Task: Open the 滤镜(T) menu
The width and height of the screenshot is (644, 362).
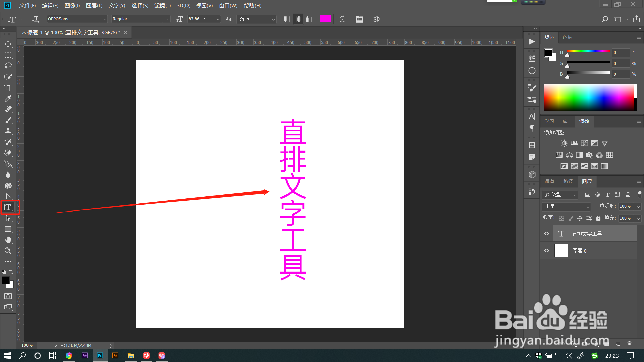Action: 162,5
